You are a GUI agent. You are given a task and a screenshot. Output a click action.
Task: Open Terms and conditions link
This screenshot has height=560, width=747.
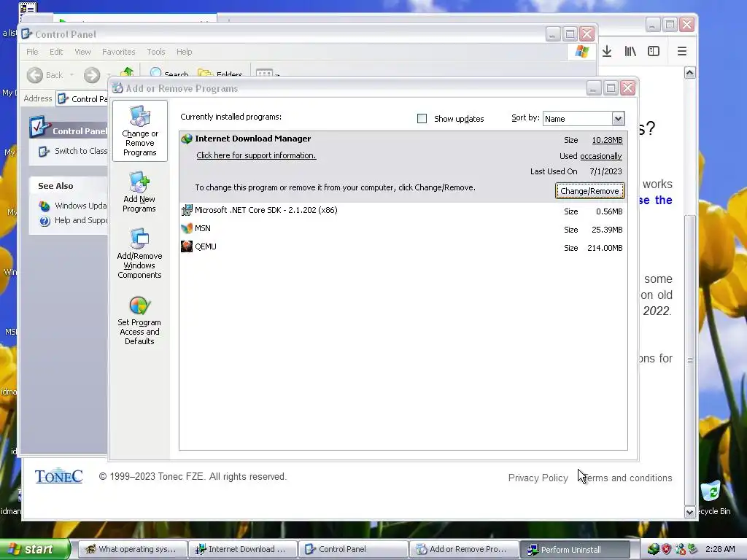click(x=627, y=478)
